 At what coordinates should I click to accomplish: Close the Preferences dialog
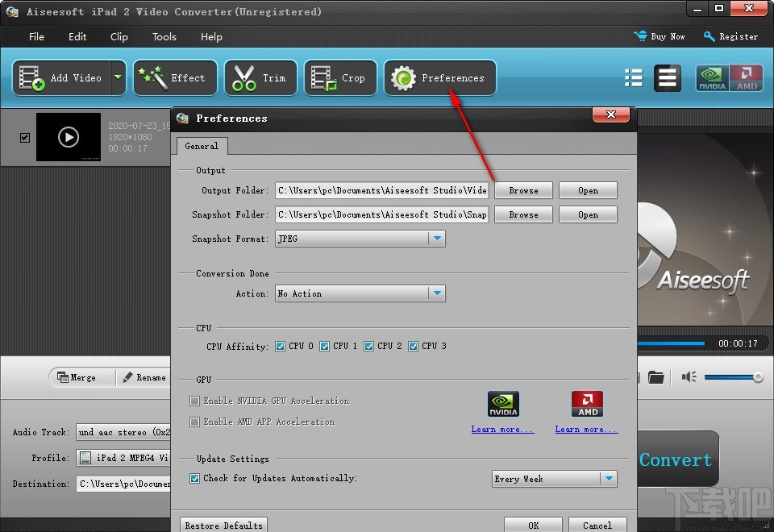click(610, 114)
